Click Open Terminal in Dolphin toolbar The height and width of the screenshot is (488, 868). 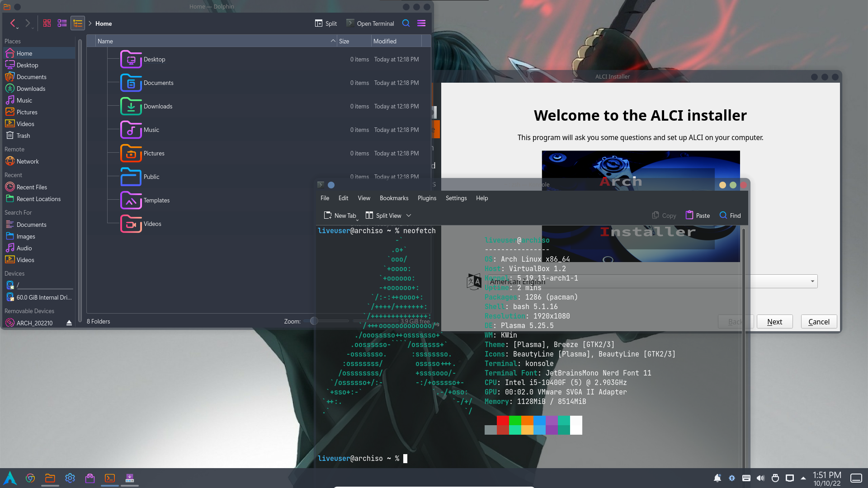(370, 23)
